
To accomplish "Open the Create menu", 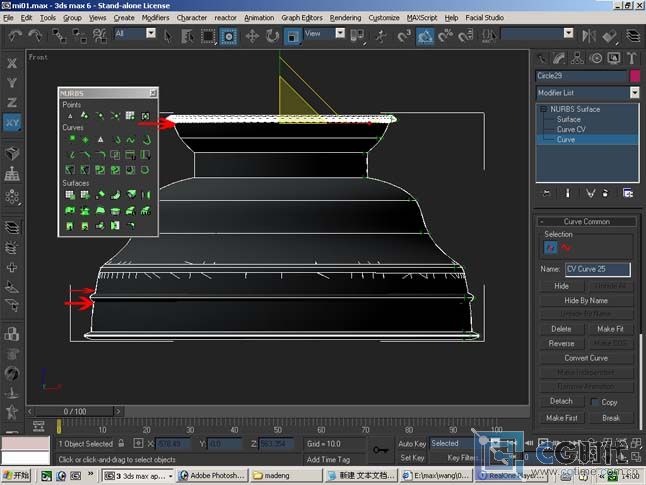I will pyautogui.click(x=124, y=18).
